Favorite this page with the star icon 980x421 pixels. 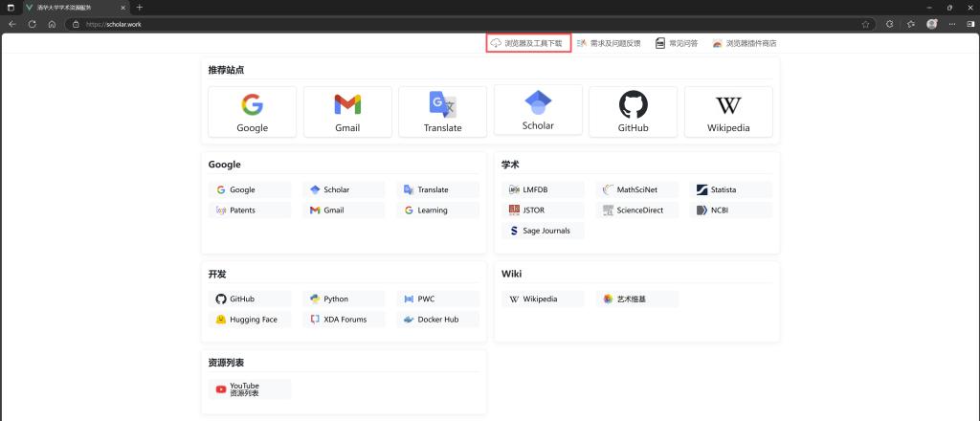(x=865, y=24)
